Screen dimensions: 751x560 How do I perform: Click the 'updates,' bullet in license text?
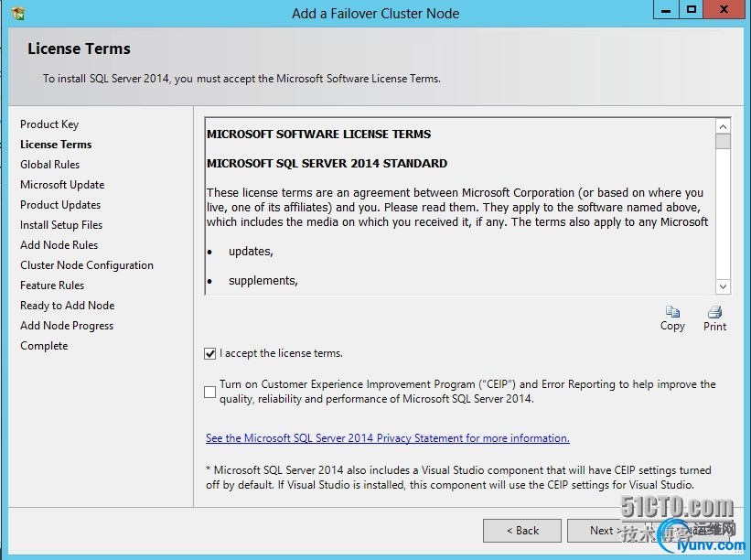(x=251, y=252)
